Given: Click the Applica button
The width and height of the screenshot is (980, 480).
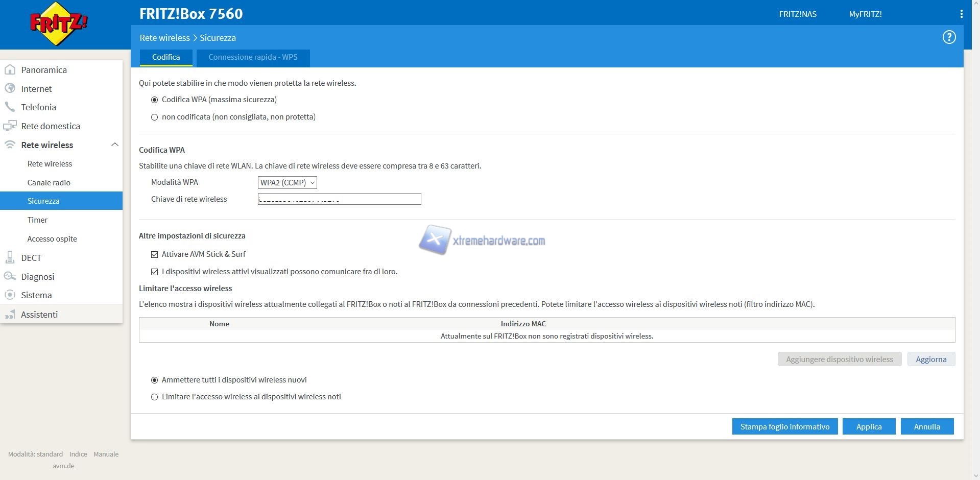Looking at the screenshot, I should [869, 426].
